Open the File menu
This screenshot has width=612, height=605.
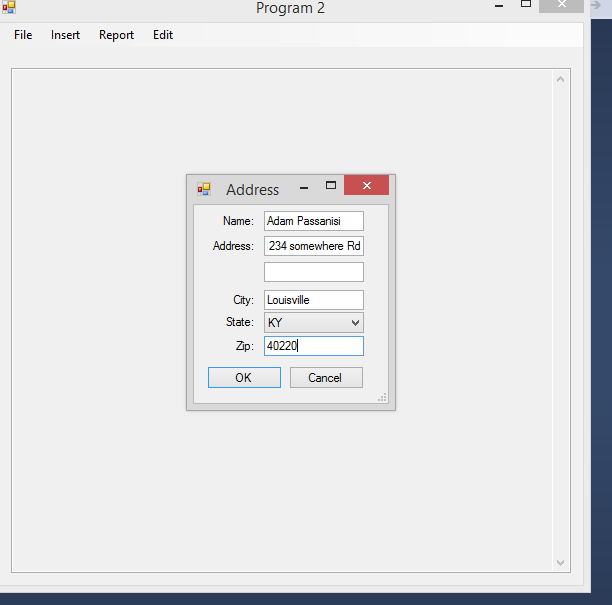(x=23, y=35)
